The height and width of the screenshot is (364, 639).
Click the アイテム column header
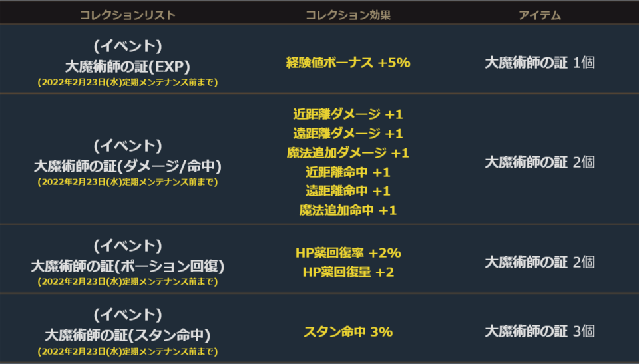coord(540,15)
